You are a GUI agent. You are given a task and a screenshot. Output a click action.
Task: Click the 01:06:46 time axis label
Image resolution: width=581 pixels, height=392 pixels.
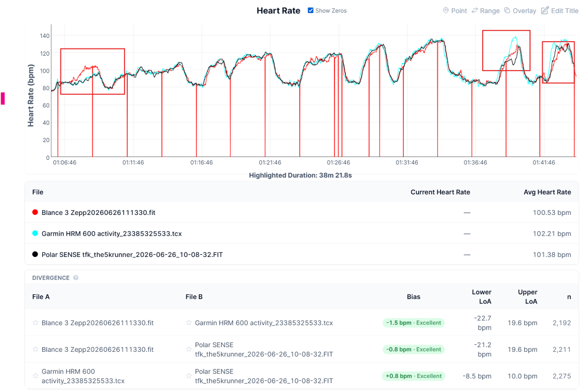64,163
